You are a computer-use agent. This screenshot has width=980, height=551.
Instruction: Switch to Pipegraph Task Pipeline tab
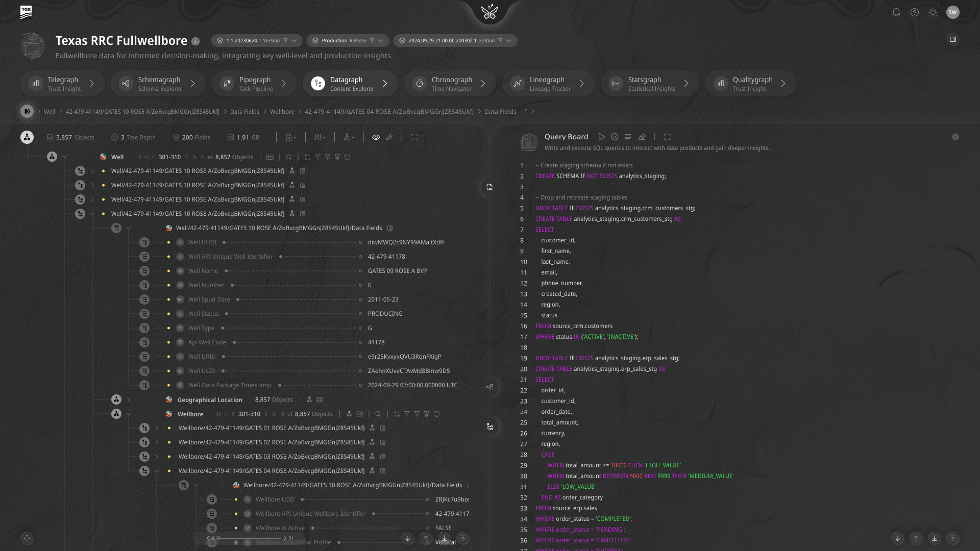click(x=254, y=84)
